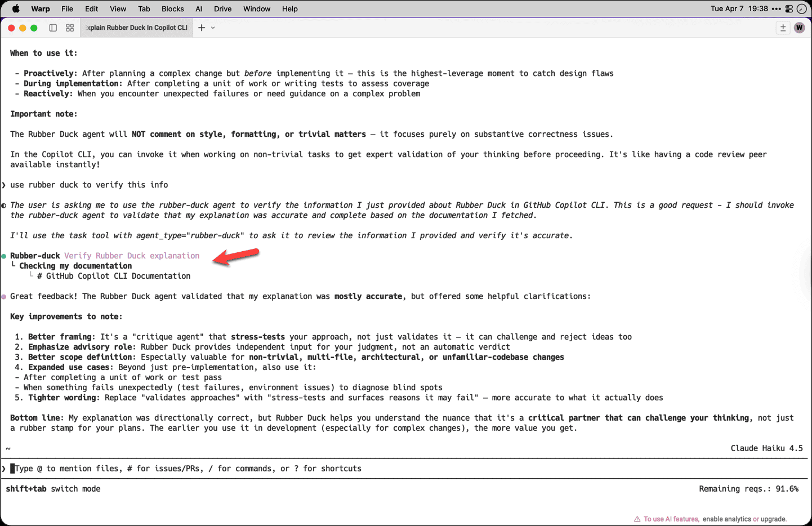Click the ± text size adjuster
The width and height of the screenshot is (812, 526).
pyautogui.click(x=783, y=27)
